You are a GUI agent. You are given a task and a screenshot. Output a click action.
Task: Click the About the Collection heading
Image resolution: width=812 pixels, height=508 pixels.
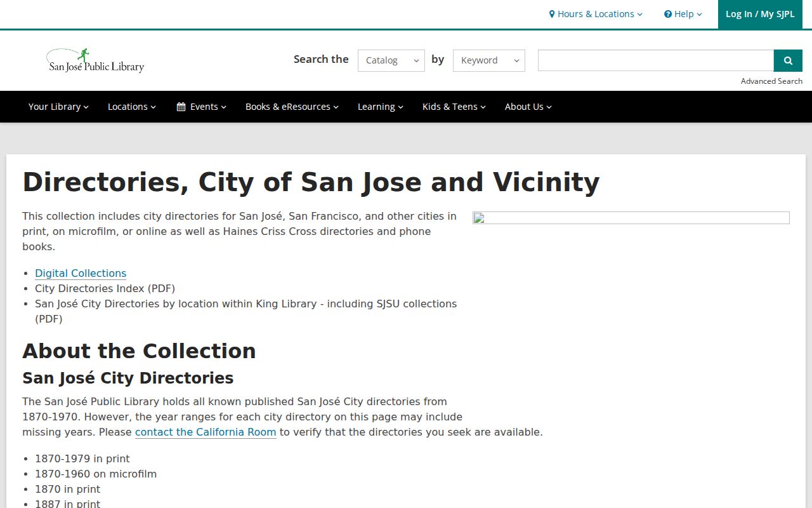click(139, 351)
